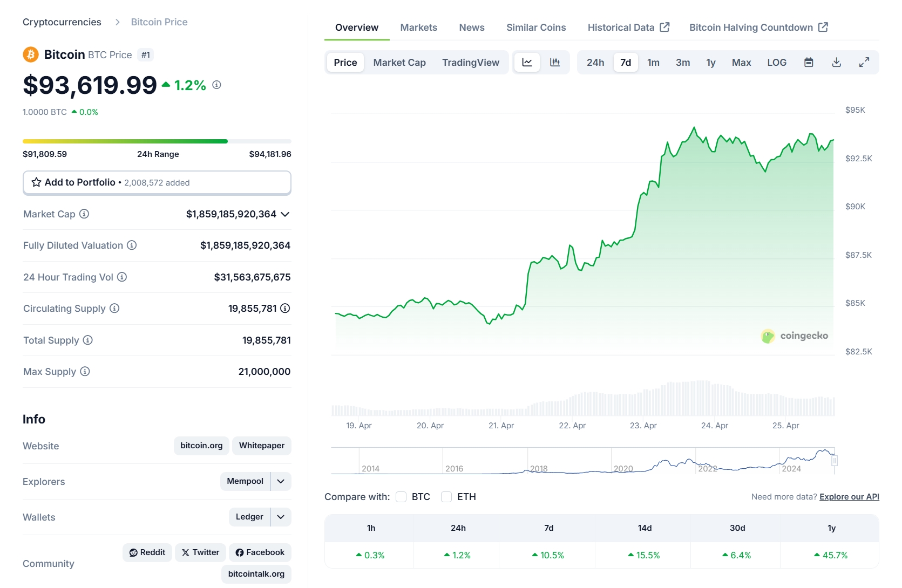Click the $31,563,675,675 trading volume value
Viewport: 902px width, 588px height.
tap(252, 277)
